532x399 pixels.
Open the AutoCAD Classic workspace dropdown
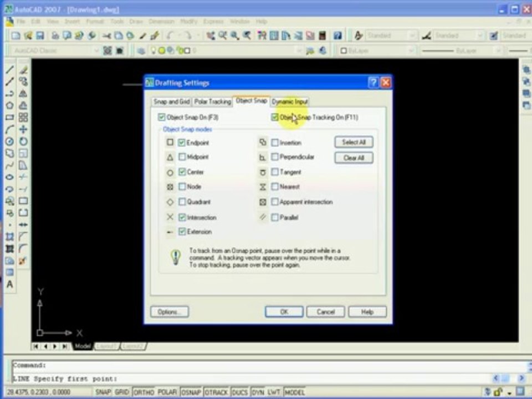pos(96,50)
